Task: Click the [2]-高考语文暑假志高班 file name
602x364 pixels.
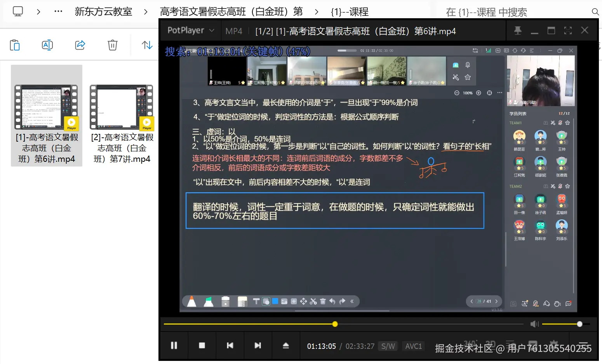Action: pos(122,148)
